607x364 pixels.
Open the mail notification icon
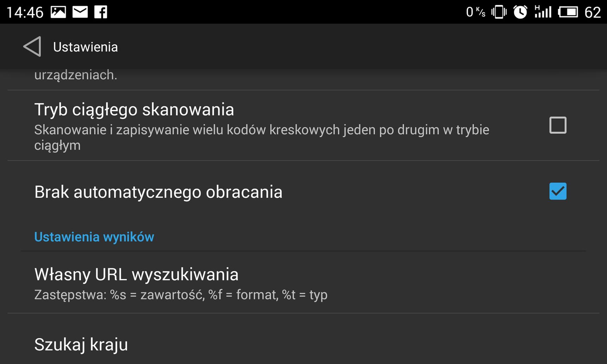(80, 12)
